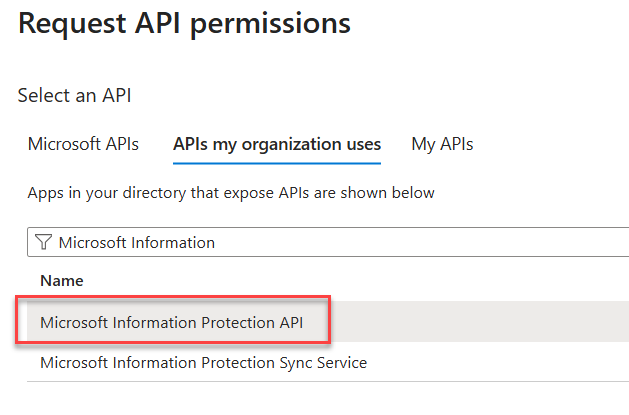Click the filter funnel icon in search box
Image resolution: width=629 pixels, height=415 pixels.
point(42,242)
